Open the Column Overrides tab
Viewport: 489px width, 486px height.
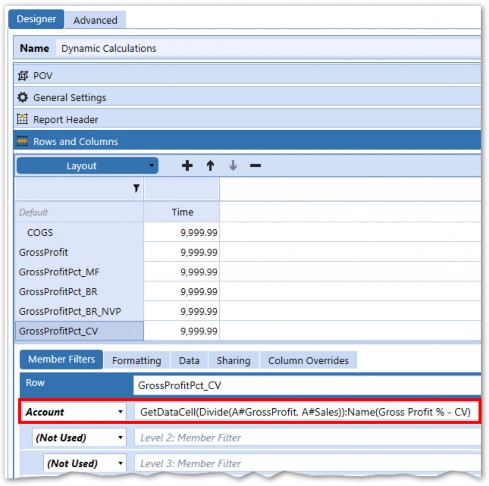point(308,360)
